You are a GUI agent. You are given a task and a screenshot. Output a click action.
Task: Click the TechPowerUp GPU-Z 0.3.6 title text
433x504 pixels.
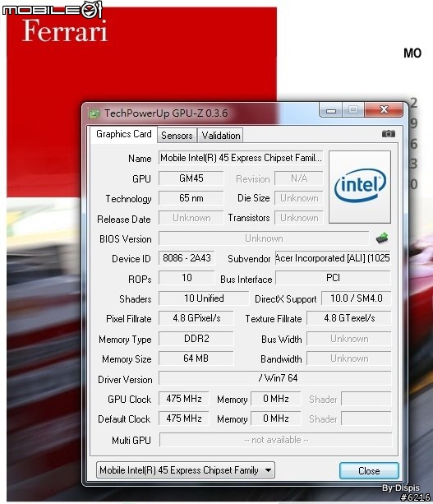(166, 113)
